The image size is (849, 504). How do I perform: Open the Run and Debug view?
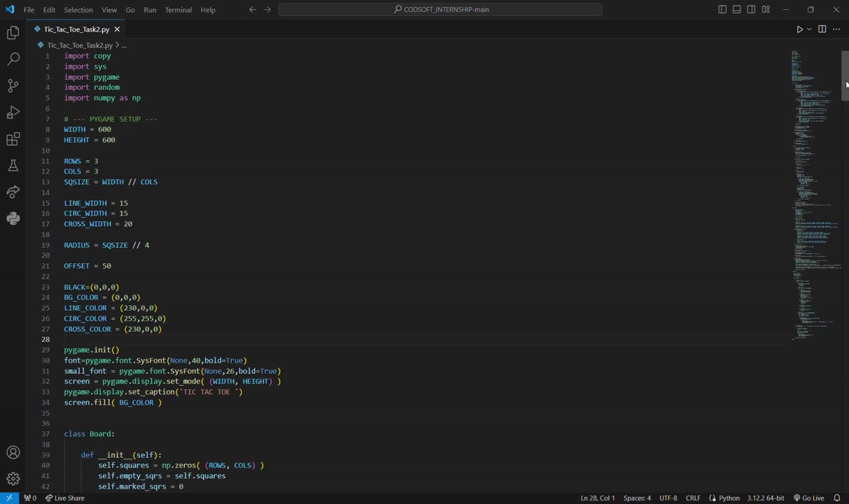pos(13,113)
